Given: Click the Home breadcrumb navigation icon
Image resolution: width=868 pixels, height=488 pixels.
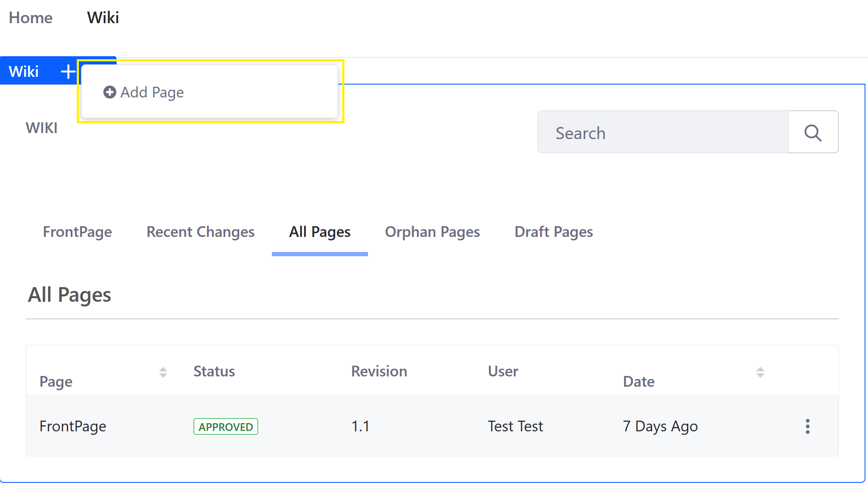Looking at the screenshot, I should (30, 17).
